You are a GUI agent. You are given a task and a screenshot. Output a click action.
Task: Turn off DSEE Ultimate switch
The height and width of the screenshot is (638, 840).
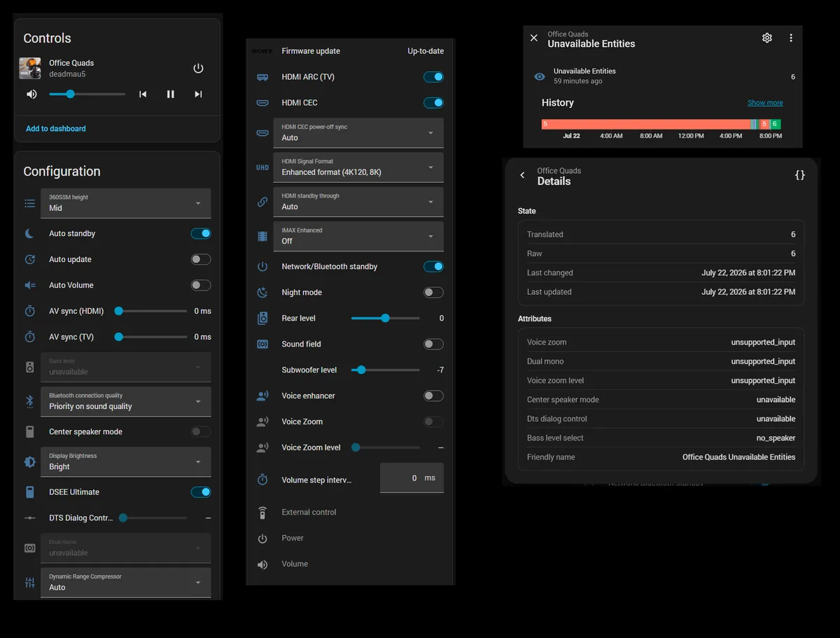201,492
